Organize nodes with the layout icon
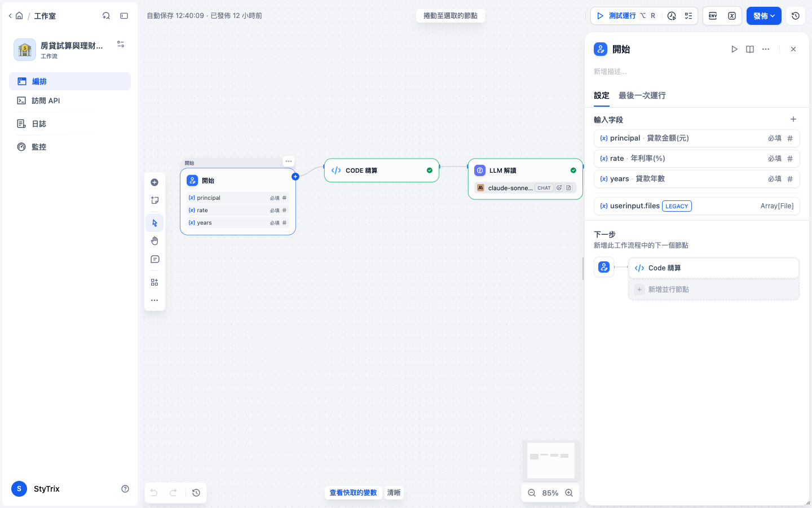The width and height of the screenshot is (812, 508). [155, 282]
